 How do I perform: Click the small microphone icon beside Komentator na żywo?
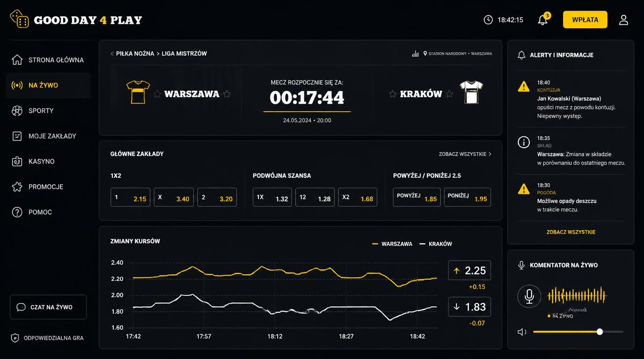point(521,265)
